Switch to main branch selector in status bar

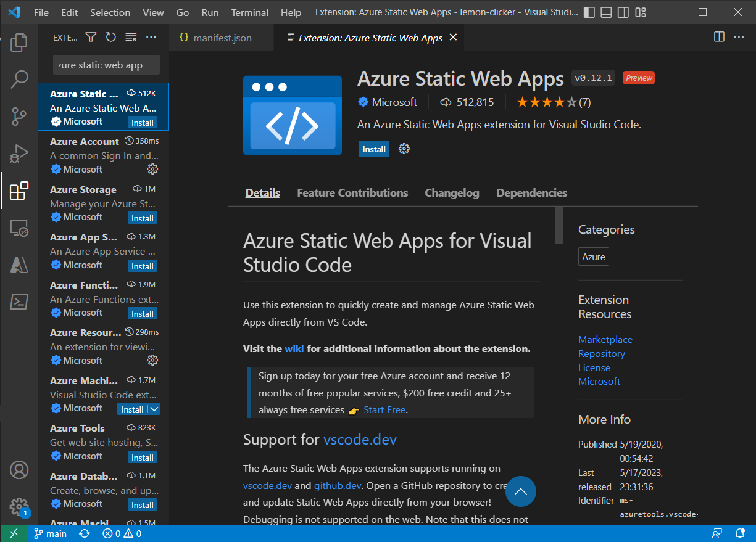point(50,534)
